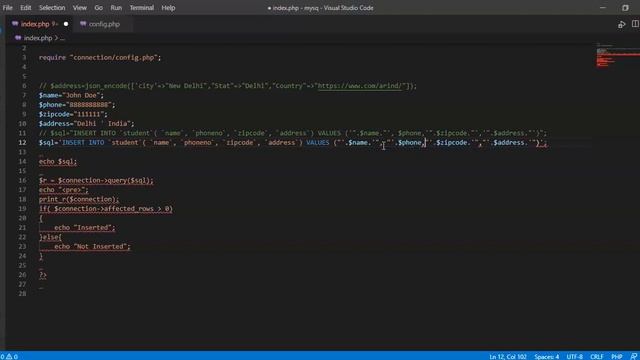The image size is (640, 360).
Task: Click the echo "Inserted"; line
Action: click(84, 227)
